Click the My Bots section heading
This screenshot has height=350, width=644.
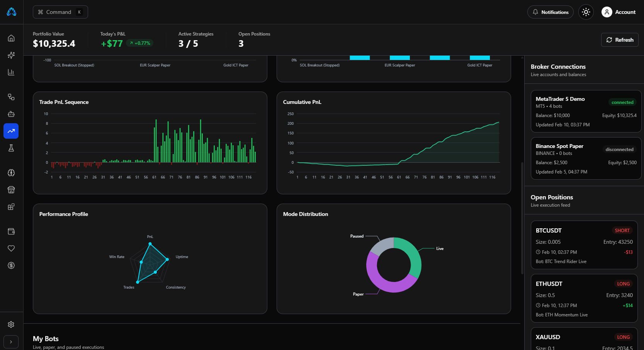(x=46, y=339)
